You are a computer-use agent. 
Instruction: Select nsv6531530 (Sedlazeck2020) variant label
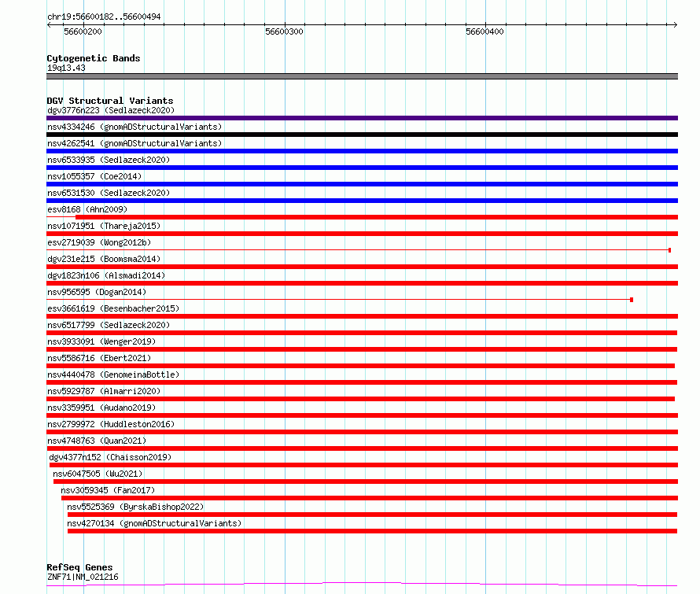coord(109,193)
